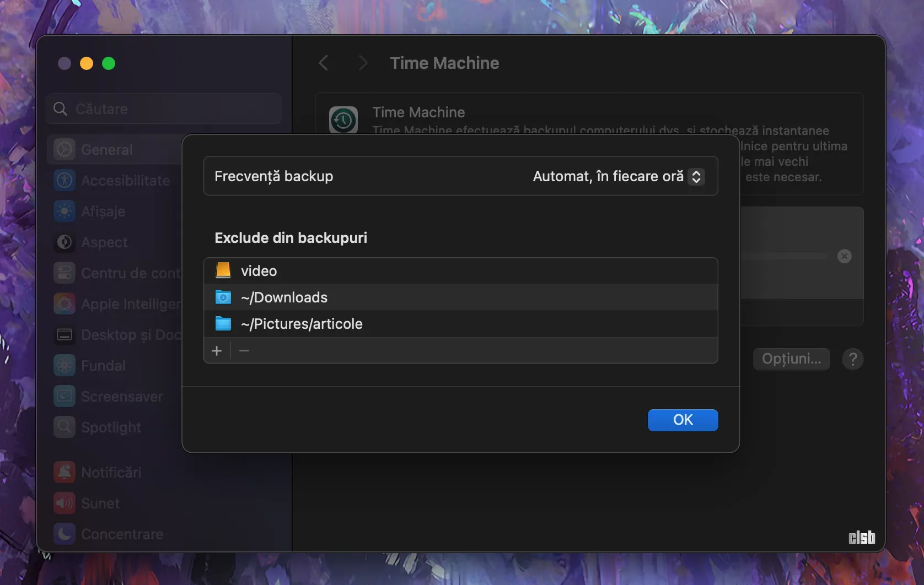Click the Spotlight magnifier icon

[65, 427]
